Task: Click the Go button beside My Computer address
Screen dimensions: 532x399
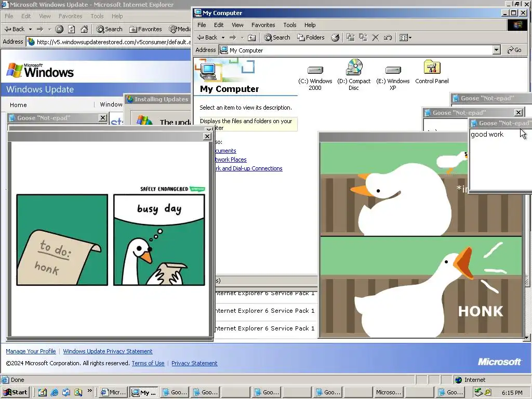Action: tap(514, 50)
